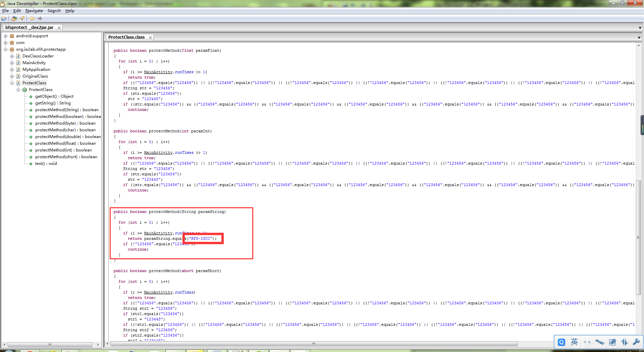Collapse the org.isclab.shh.protectapp package

[5, 49]
